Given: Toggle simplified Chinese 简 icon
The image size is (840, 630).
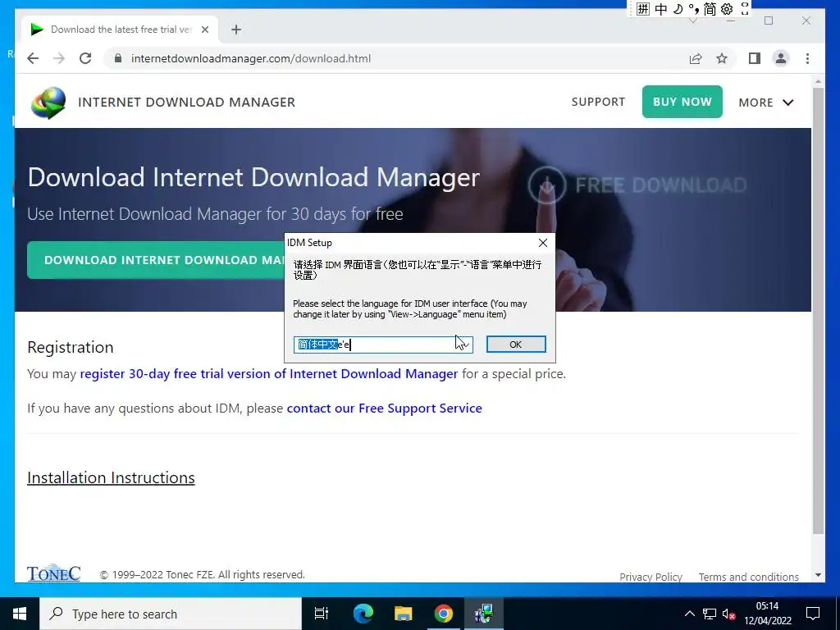Looking at the screenshot, I should pyautogui.click(x=710, y=8).
